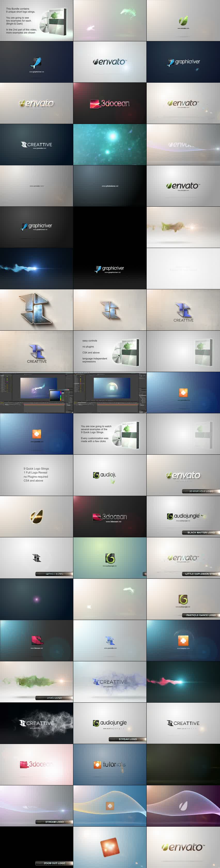Select the teal particle burst frame

[x=110, y=145]
